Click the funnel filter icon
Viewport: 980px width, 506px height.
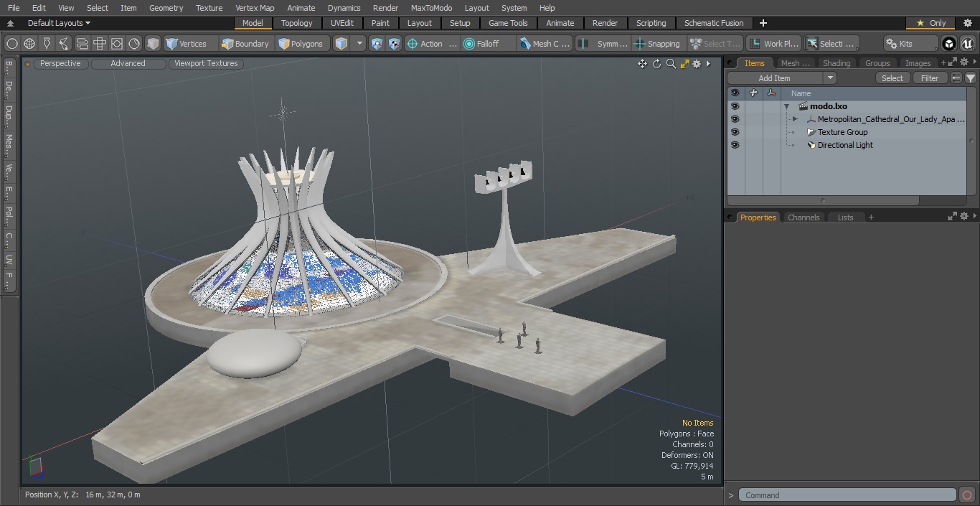[x=970, y=78]
